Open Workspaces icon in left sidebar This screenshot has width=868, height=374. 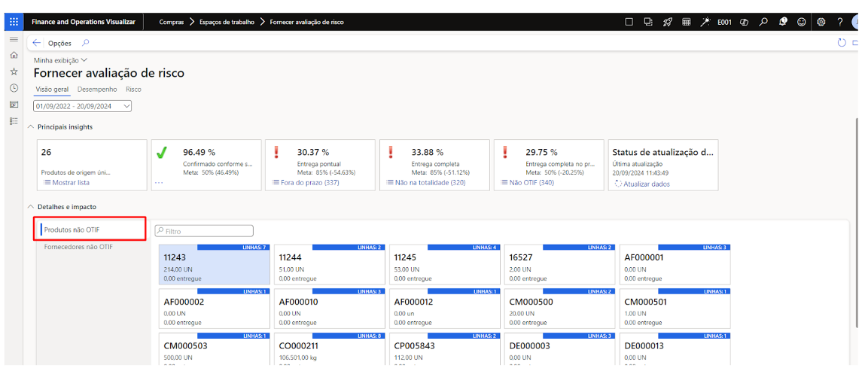pyautogui.click(x=14, y=105)
